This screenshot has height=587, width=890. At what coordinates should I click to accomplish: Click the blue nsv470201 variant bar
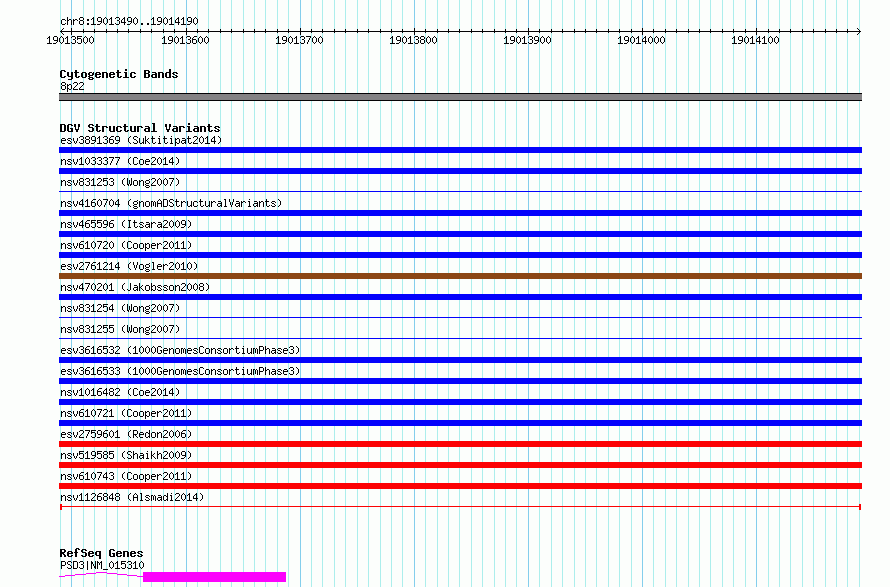coord(460,297)
